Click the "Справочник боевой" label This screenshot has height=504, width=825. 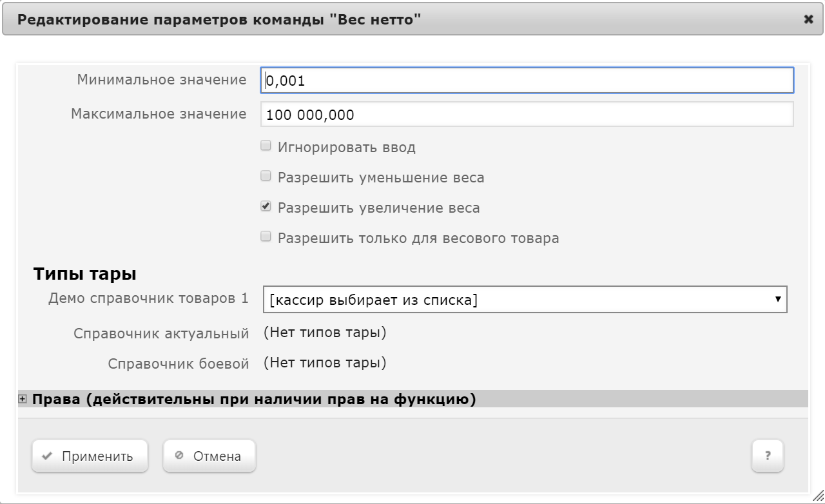[179, 364]
